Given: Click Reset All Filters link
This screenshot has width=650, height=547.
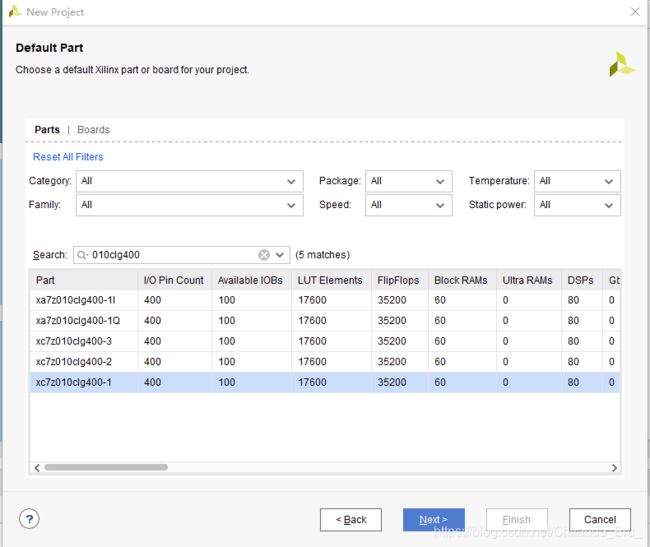Looking at the screenshot, I should (x=68, y=157).
